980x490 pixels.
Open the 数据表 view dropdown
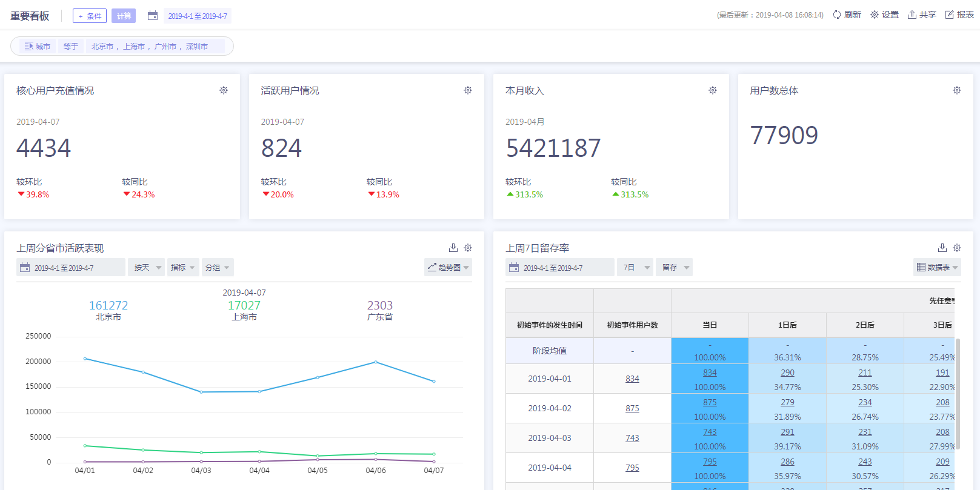pos(937,268)
